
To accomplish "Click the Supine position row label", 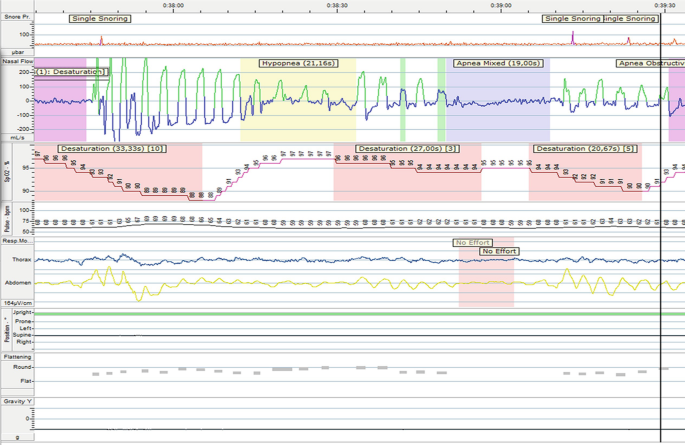I will pyautogui.click(x=22, y=335).
